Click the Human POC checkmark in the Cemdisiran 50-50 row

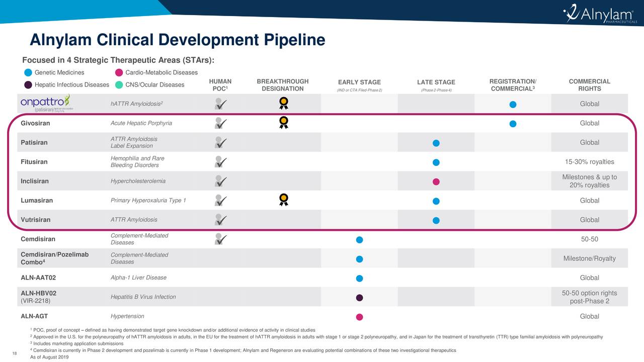click(x=220, y=239)
